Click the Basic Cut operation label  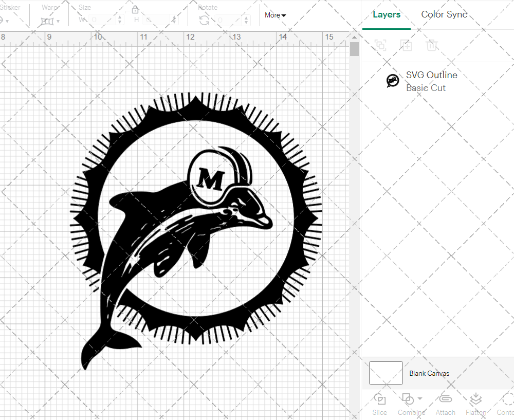point(426,88)
